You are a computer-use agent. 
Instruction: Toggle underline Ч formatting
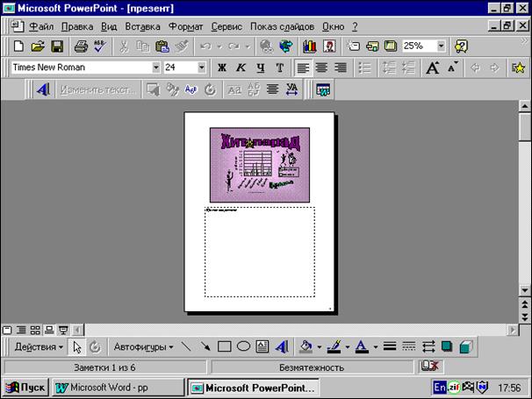[260, 68]
